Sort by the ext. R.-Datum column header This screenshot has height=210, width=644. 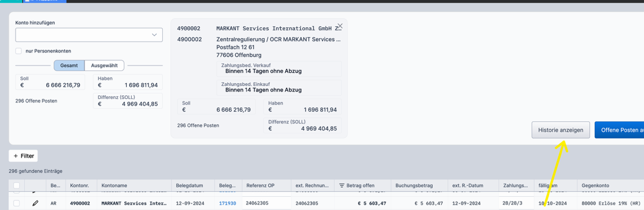(473, 186)
